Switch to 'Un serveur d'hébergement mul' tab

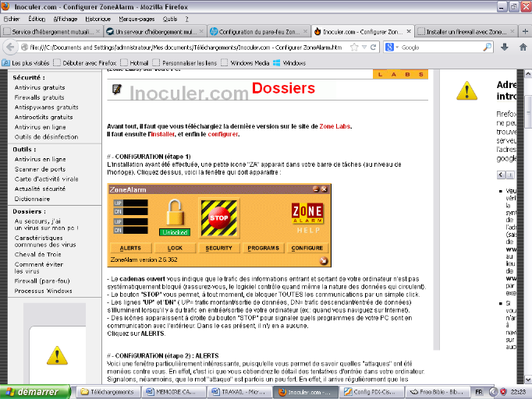[155, 31]
